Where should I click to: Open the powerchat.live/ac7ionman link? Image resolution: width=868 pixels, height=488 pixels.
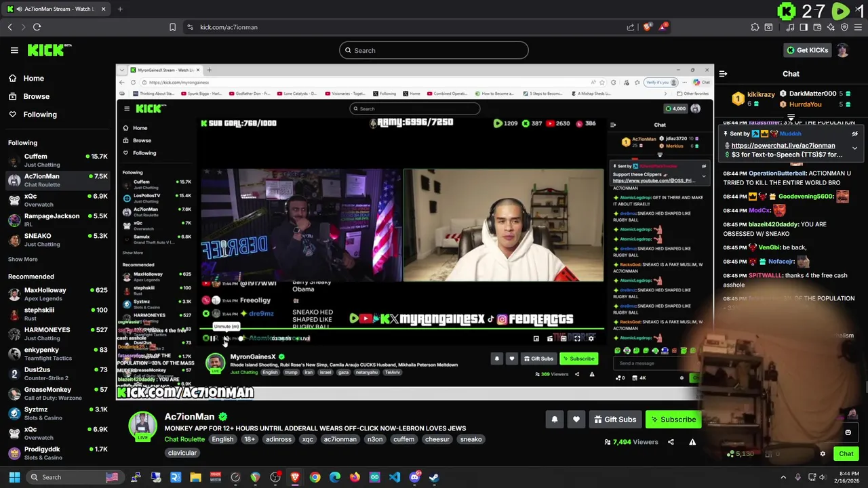click(783, 145)
